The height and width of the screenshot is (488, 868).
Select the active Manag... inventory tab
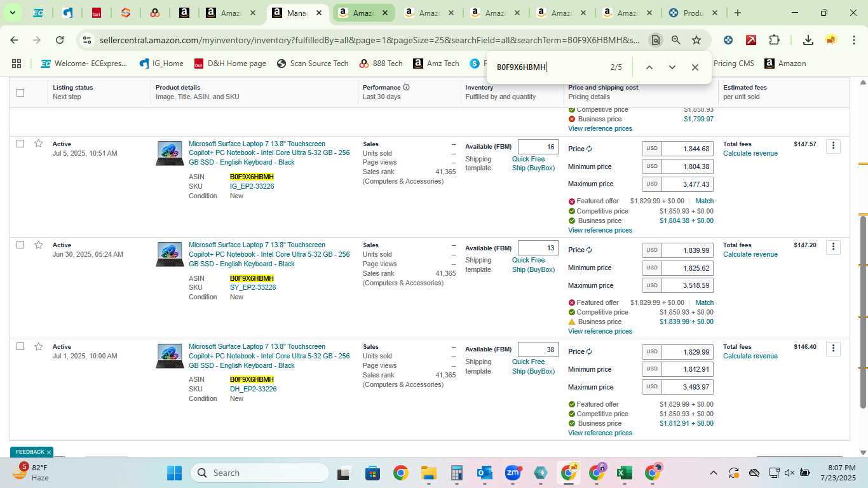click(x=297, y=13)
